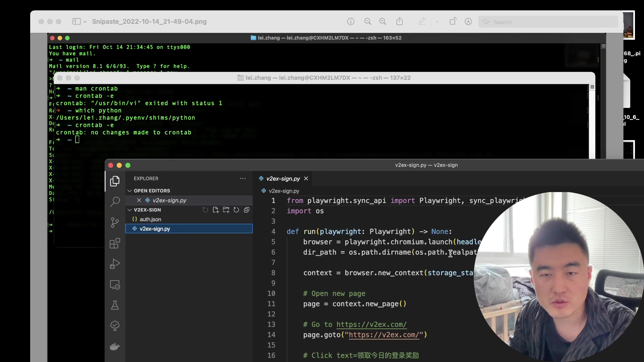644x362 pixels.
Task: Open the Explorer more actions ellipsis
Action: pos(243,179)
